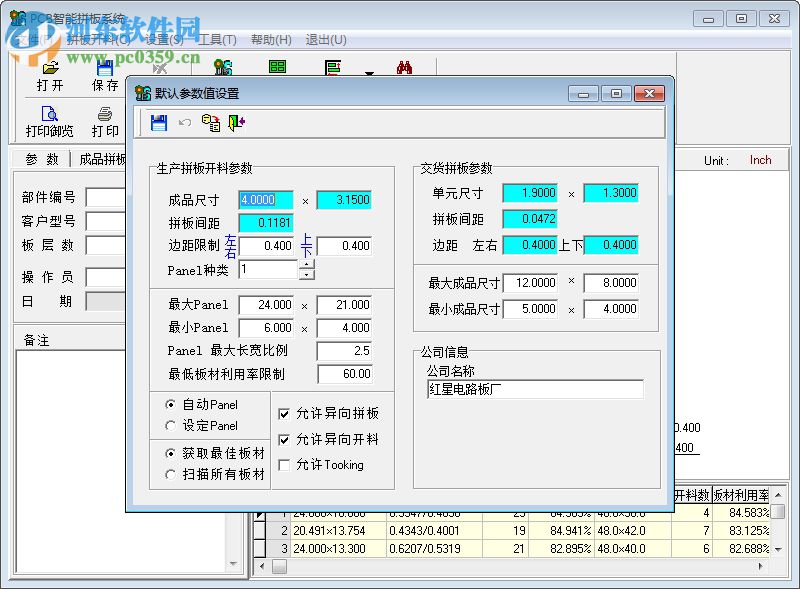
Task: Select the binoculars search icon on the toolbar
Action: click(405, 65)
